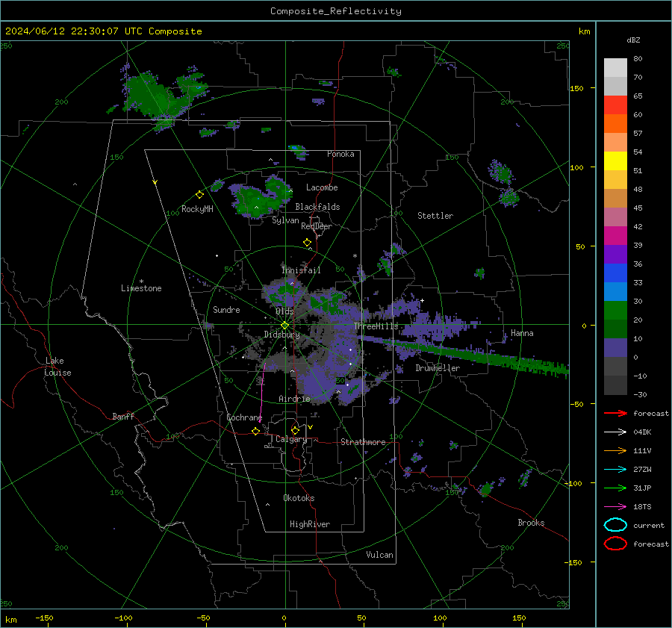Click the cyan current ellipse icon
Image resolution: width=672 pixels, height=628 pixels.
(x=615, y=525)
